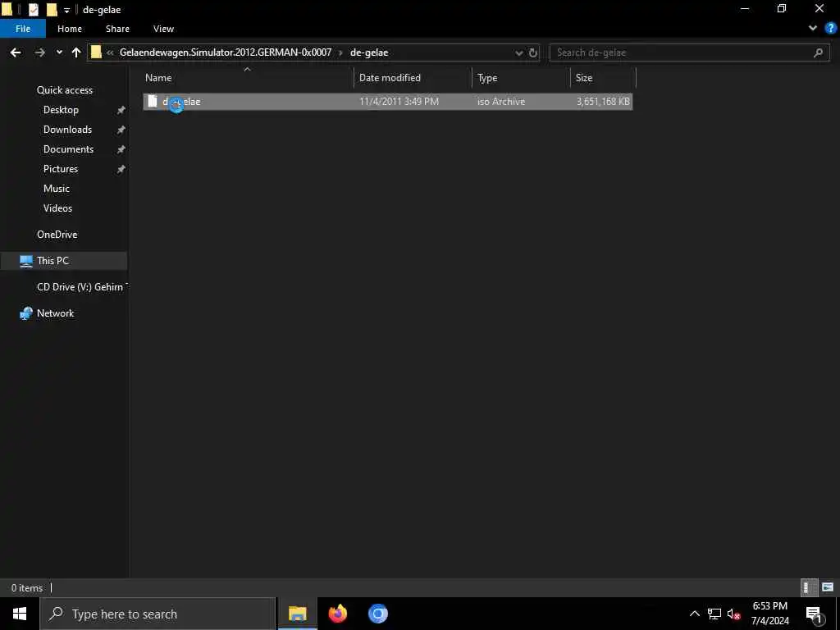Click the de-gelae breadcrumb segment

click(369, 52)
